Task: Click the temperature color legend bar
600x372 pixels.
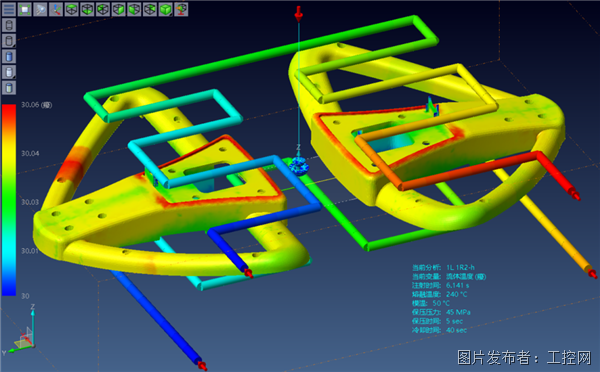Action: (9, 200)
